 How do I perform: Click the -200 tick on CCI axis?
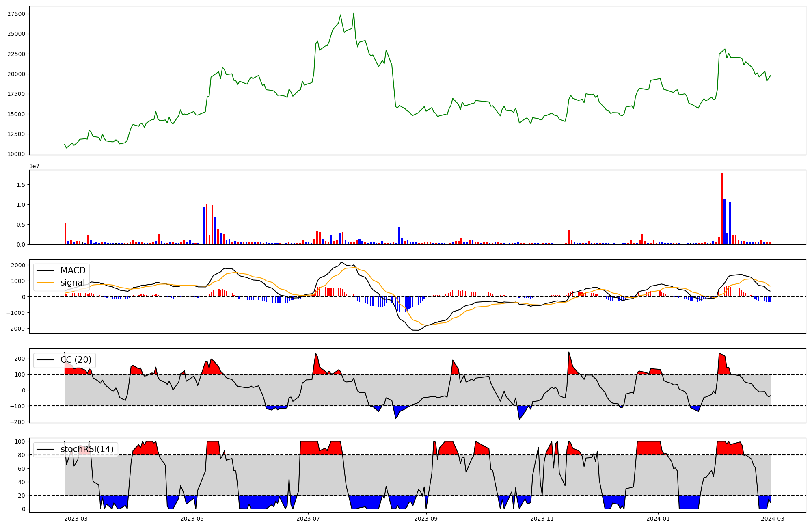click(x=18, y=422)
